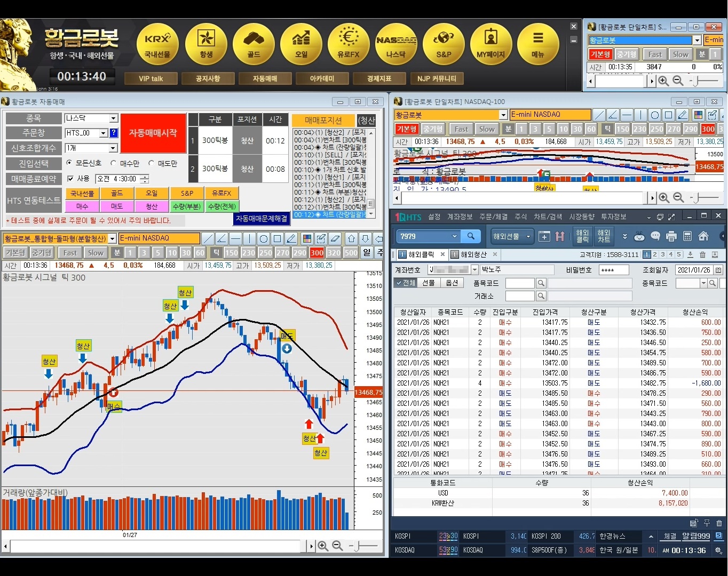Toggle the 옵션 filter in HTS
This screenshot has height=576, width=728.
point(452,283)
